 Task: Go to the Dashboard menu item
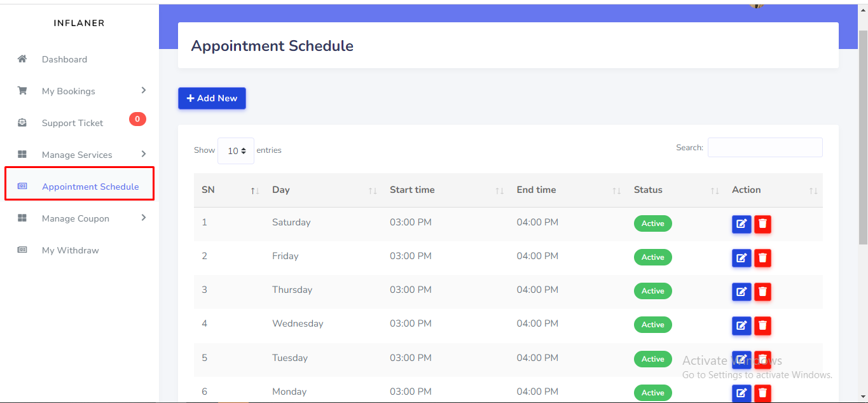click(x=64, y=59)
